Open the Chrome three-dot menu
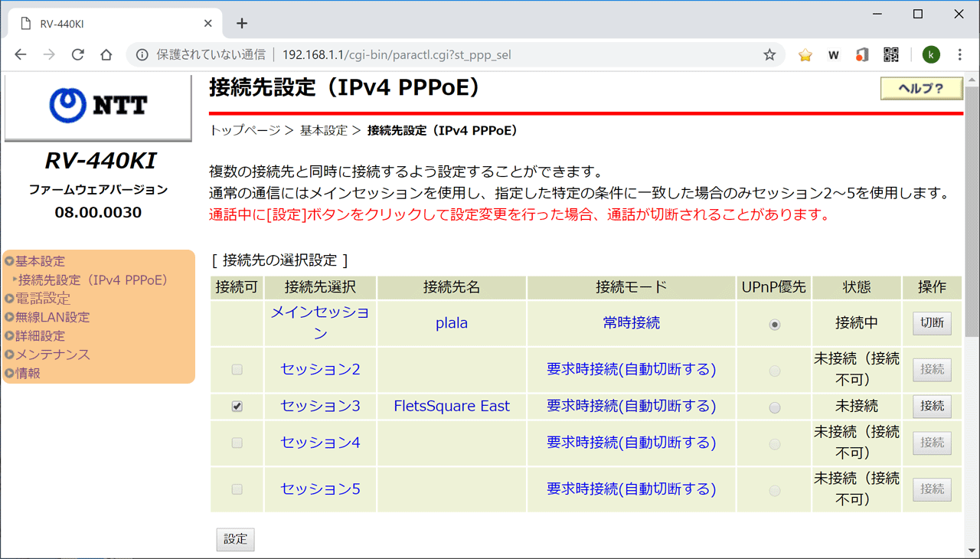The width and height of the screenshot is (980, 559). pyautogui.click(x=960, y=55)
